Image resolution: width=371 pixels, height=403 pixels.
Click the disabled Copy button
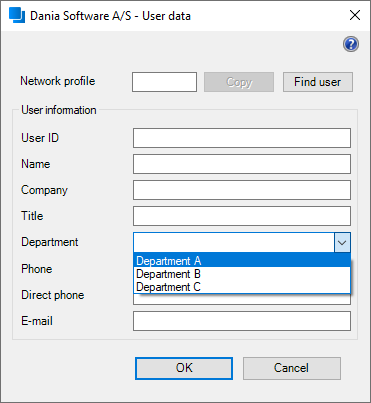[x=239, y=82]
